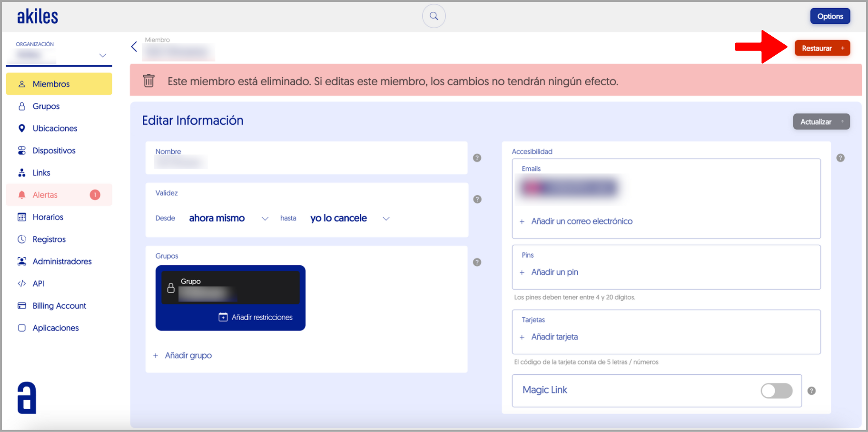Click the help icon beside Magic Link
The height and width of the screenshot is (432, 868).
click(x=811, y=391)
